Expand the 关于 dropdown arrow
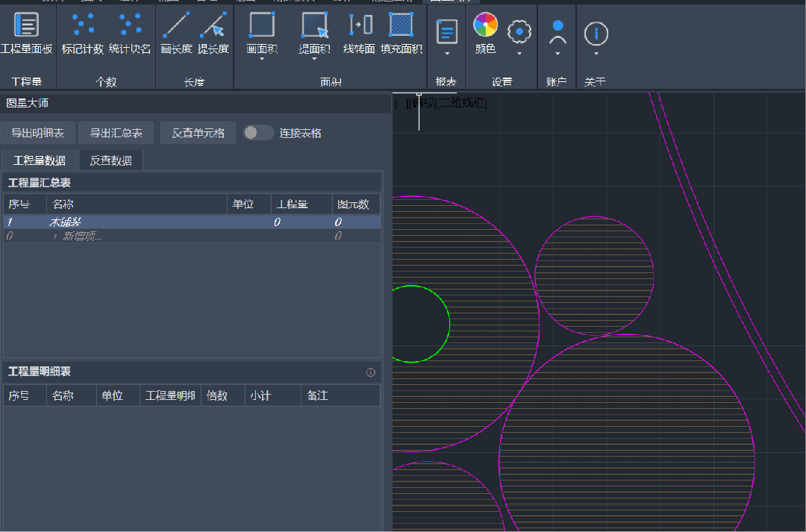The image size is (806, 532). pyautogui.click(x=596, y=54)
